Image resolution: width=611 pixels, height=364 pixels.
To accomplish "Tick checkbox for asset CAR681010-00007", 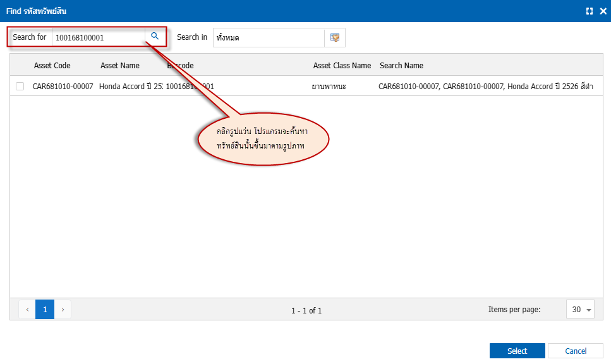I will [20, 86].
